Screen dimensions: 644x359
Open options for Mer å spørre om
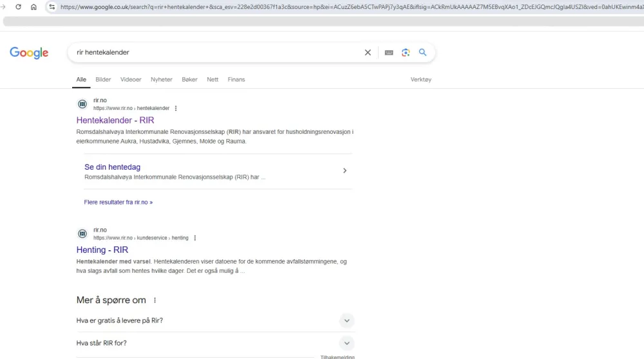pos(155,300)
